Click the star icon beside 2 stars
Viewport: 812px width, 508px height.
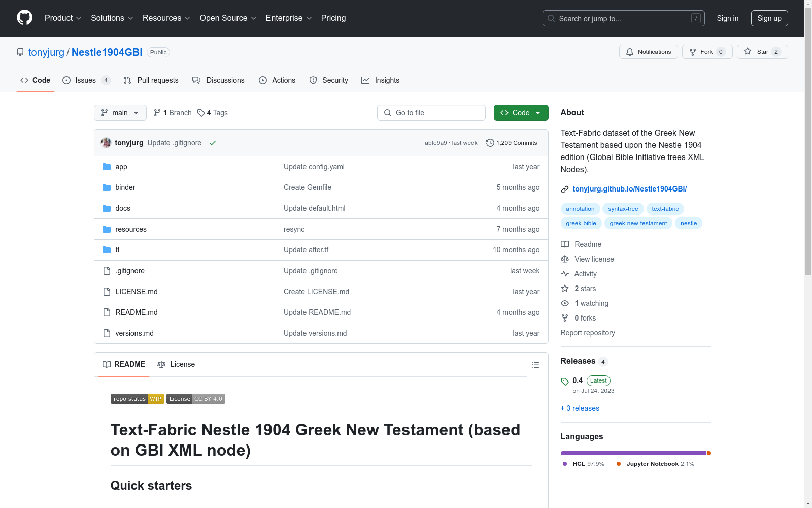coord(565,289)
